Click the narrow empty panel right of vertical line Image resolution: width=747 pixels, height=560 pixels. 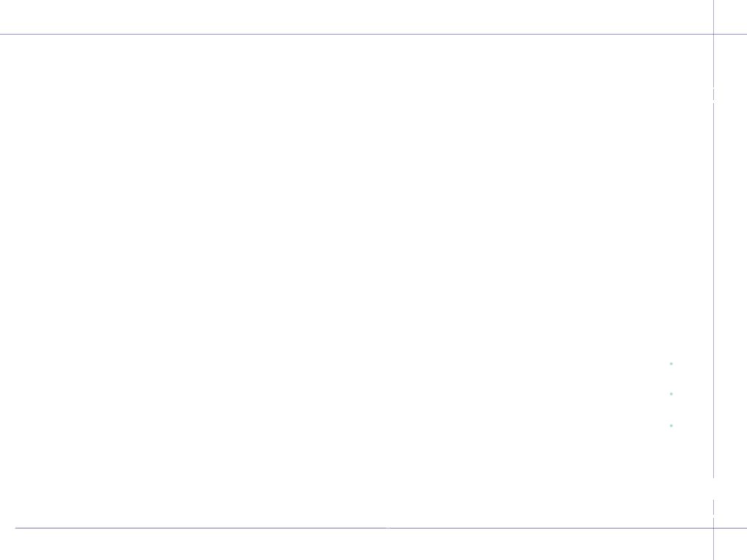pyautogui.click(x=731, y=281)
